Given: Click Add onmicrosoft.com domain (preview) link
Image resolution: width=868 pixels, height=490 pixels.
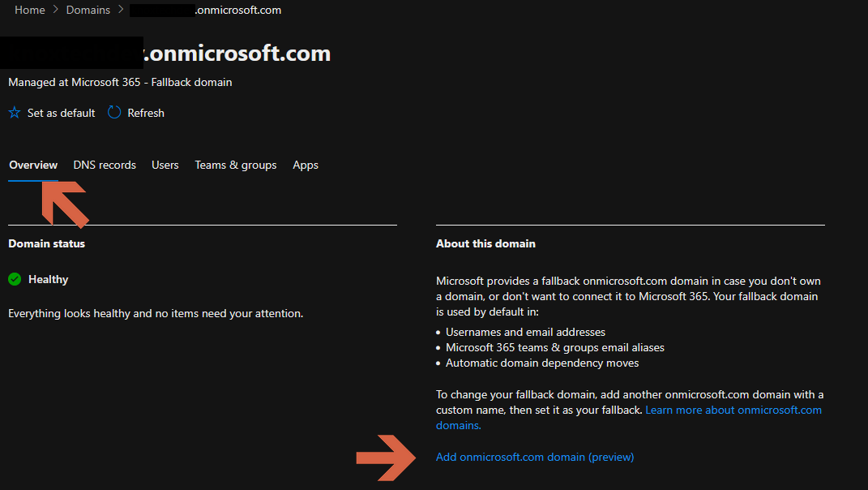Looking at the screenshot, I should [535, 457].
